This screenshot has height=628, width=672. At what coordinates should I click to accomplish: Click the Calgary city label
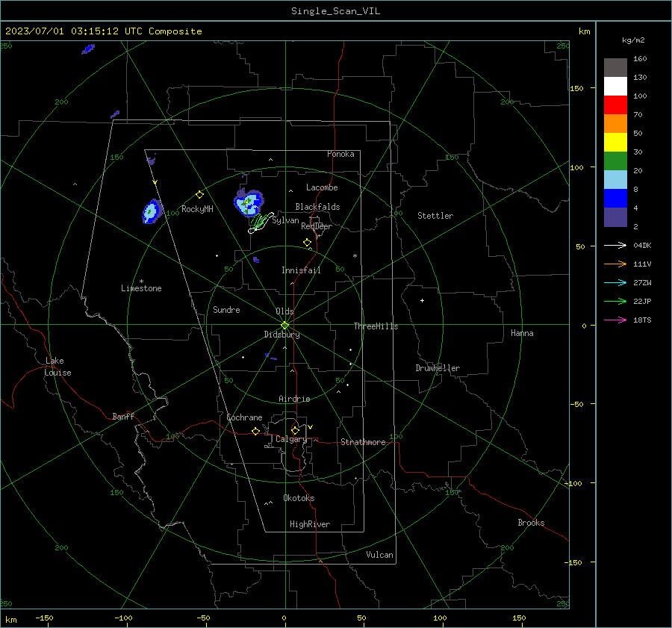coord(291,439)
